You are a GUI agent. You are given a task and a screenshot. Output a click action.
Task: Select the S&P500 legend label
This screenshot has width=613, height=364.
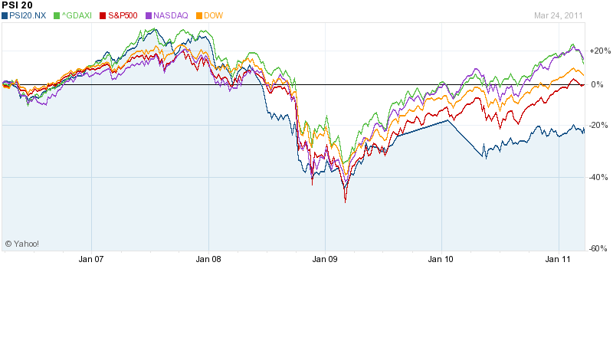[123, 15]
